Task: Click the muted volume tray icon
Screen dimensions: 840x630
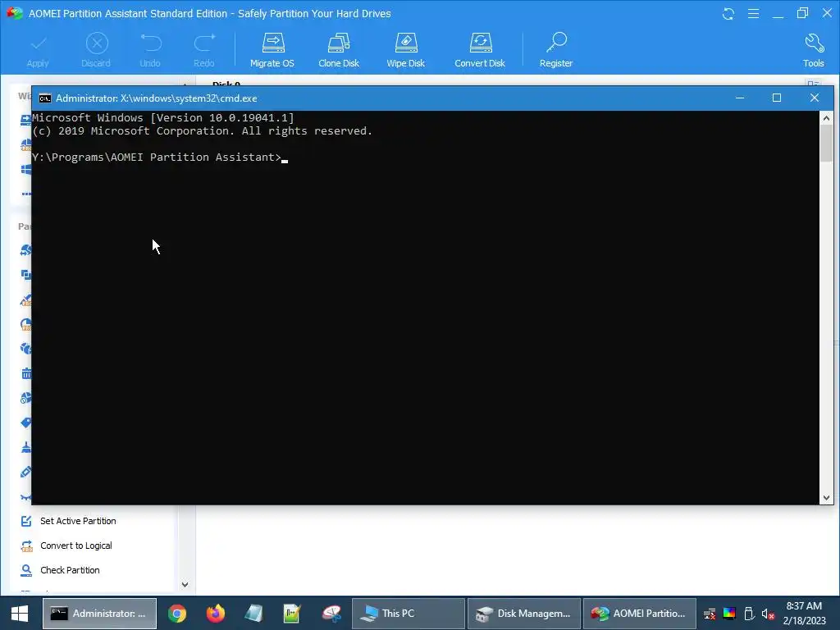Action: (x=768, y=614)
